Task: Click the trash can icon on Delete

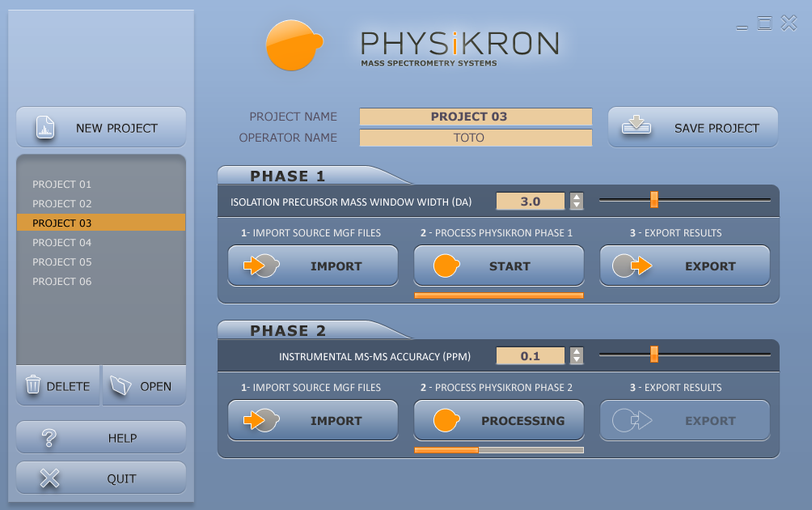Action: (x=33, y=385)
